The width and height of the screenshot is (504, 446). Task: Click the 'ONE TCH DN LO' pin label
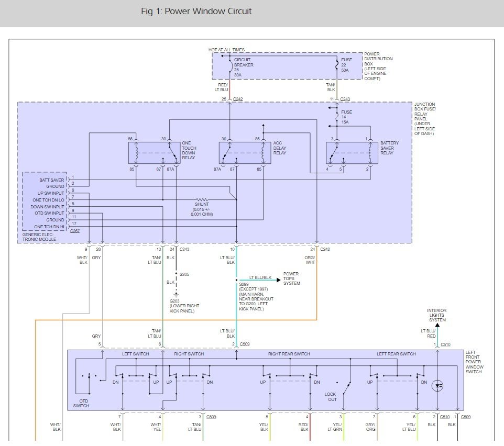coord(48,200)
